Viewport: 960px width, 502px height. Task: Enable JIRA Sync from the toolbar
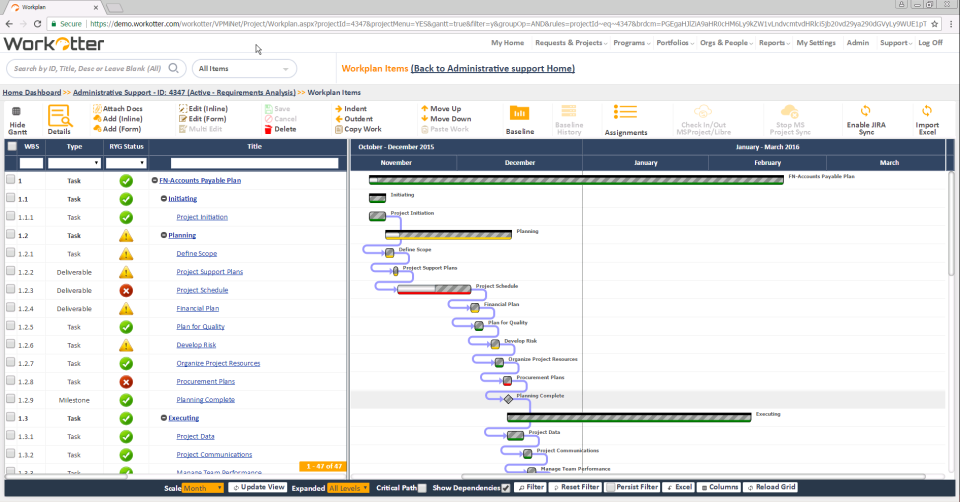tap(865, 111)
